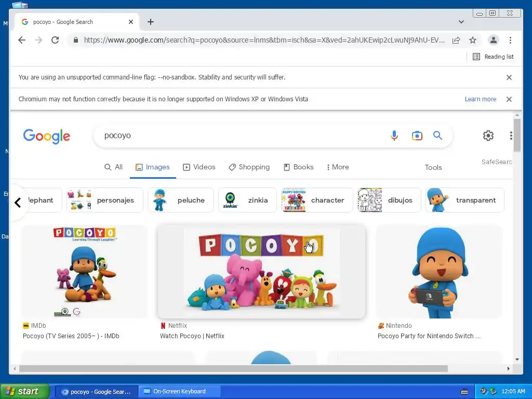Click the Netflix source label
The height and width of the screenshot is (399, 532).
(x=174, y=325)
